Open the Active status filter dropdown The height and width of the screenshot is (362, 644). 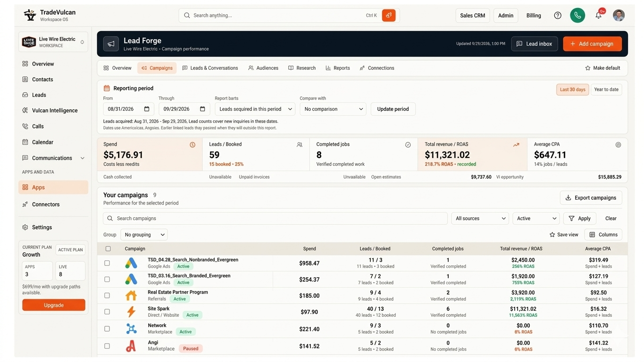tap(536, 218)
